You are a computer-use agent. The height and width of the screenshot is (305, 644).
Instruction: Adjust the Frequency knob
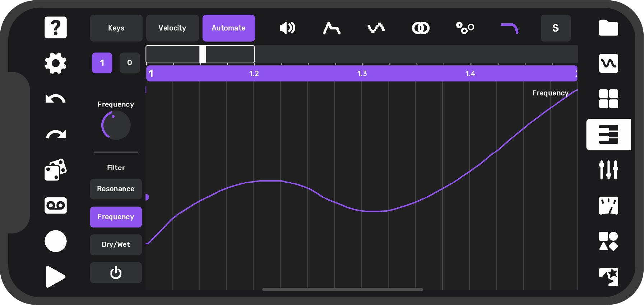pos(116,125)
